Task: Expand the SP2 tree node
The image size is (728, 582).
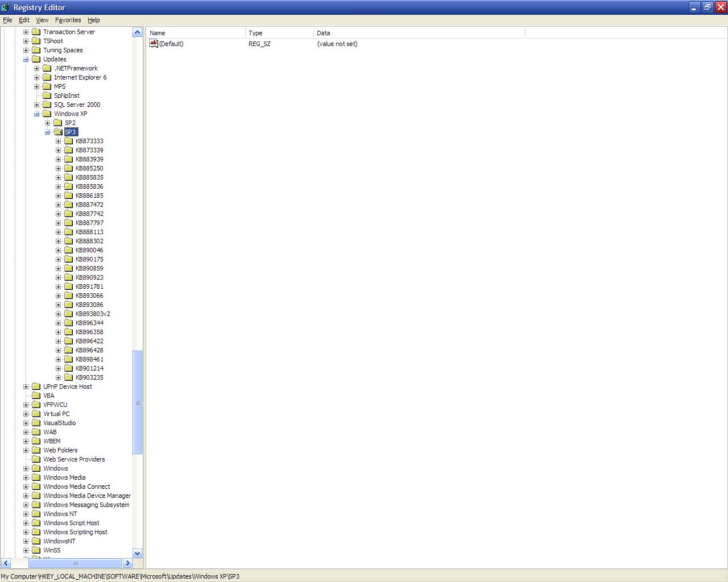Action: click(x=47, y=123)
